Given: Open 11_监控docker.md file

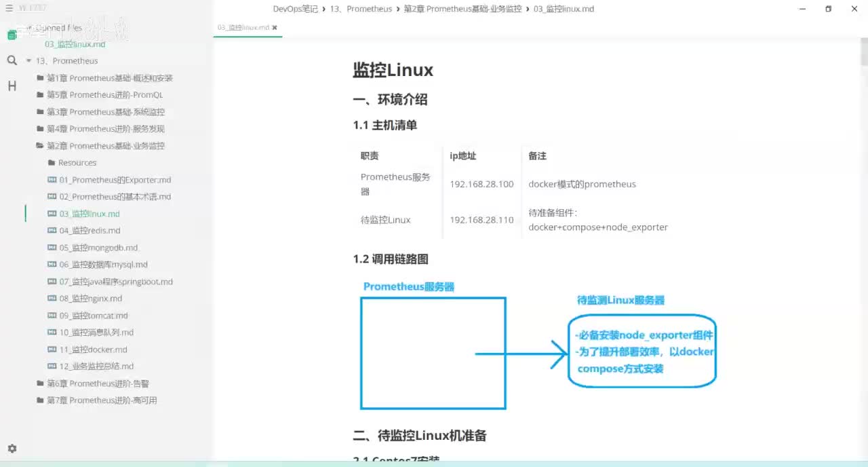Looking at the screenshot, I should [x=93, y=350].
